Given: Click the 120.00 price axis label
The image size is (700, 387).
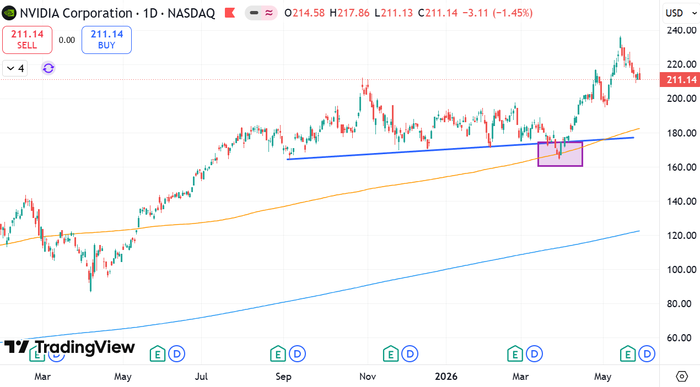Looking at the screenshot, I should 682,235.
